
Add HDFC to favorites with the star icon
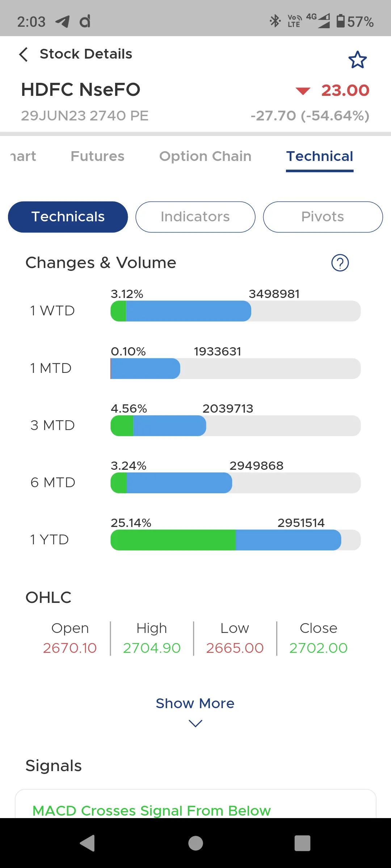click(x=358, y=60)
